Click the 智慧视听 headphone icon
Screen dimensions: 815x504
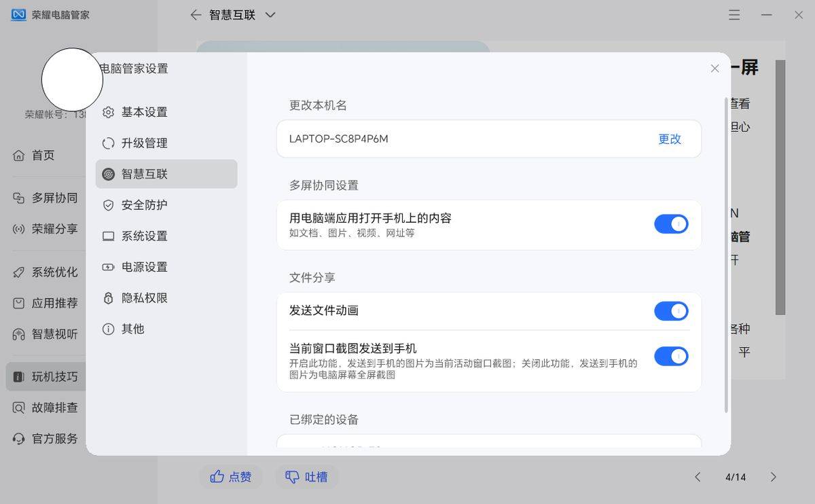(x=19, y=334)
